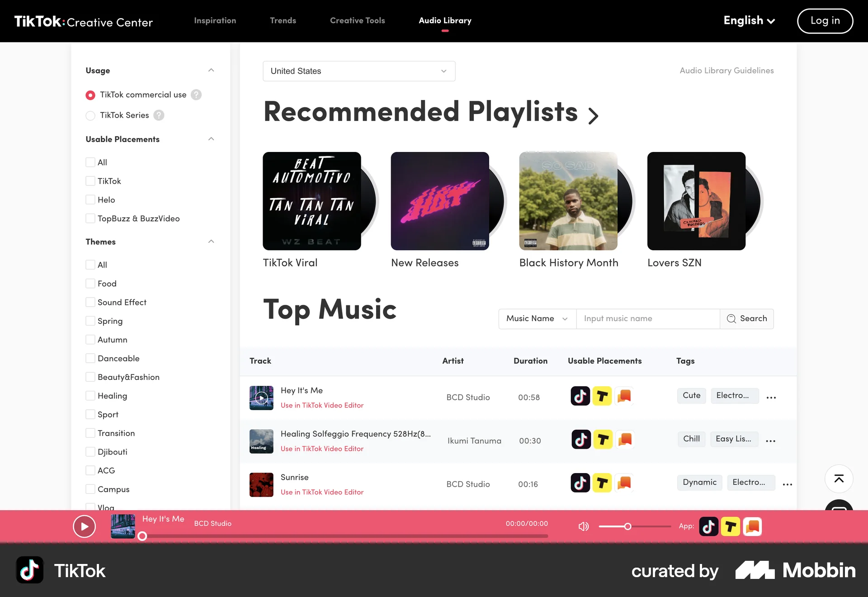
Task: Click the yellow Helo icon on Hey It's Me row
Action: point(602,396)
